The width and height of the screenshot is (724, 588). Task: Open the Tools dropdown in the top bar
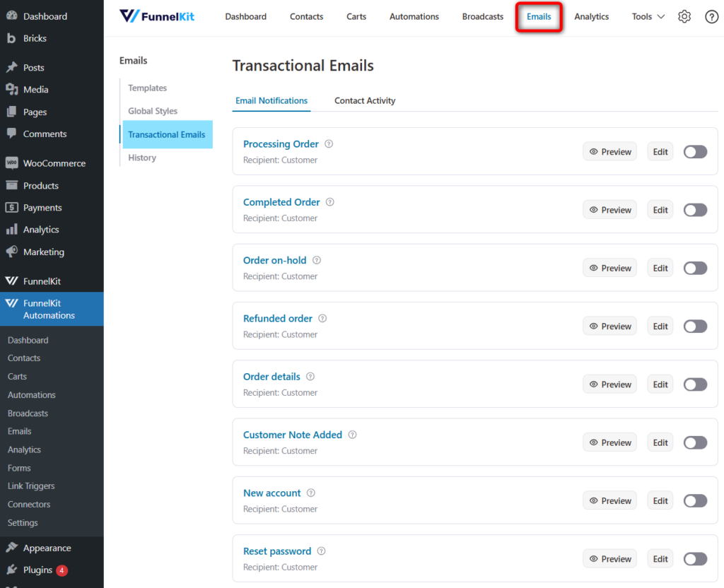(646, 16)
